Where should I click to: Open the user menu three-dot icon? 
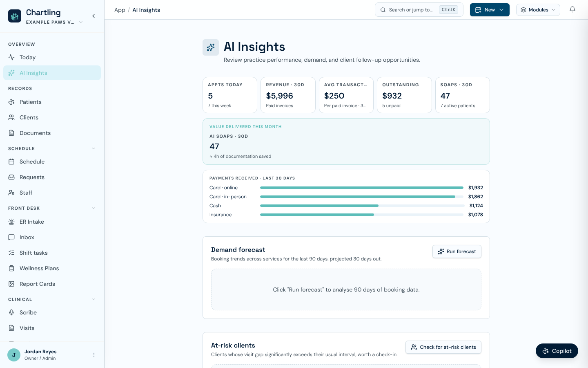coord(94,355)
